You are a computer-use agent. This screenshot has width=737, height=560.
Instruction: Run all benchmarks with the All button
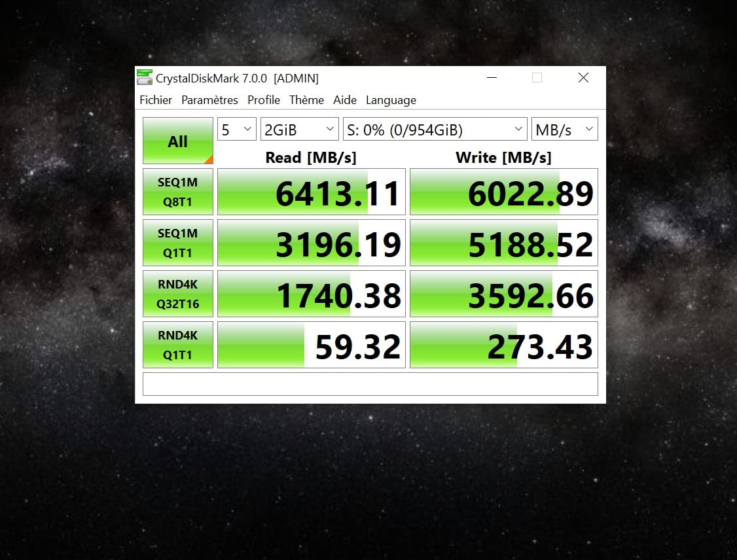coord(177,141)
